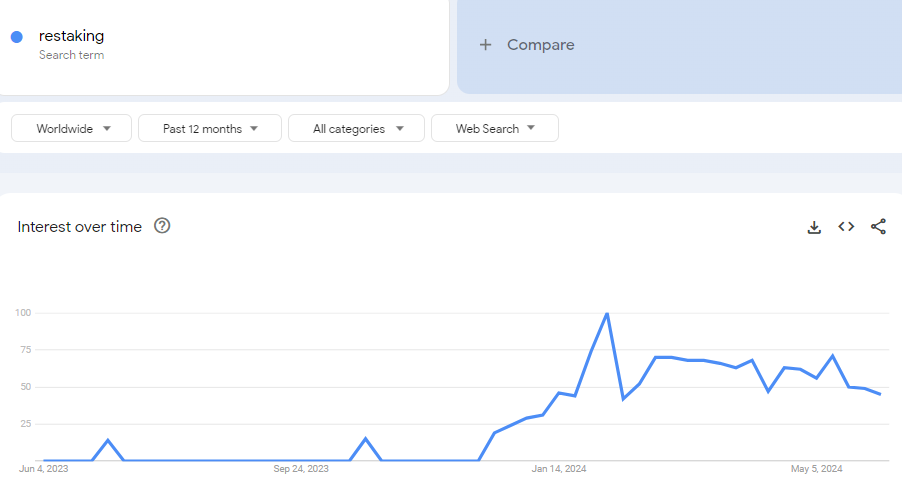902x496 pixels.
Task: Add a Compare search term
Action: (x=540, y=45)
